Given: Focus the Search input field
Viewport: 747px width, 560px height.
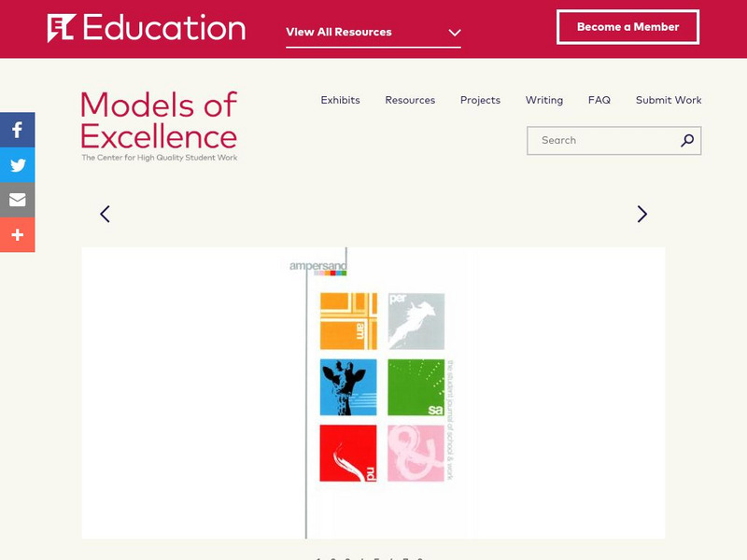Looking at the screenshot, I should (604, 141).
